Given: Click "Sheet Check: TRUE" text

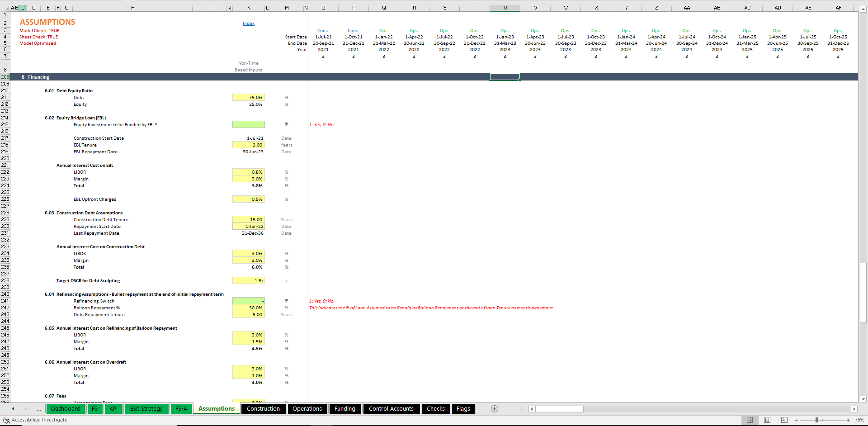Looking at the screenshot, I should click(39, 37).
